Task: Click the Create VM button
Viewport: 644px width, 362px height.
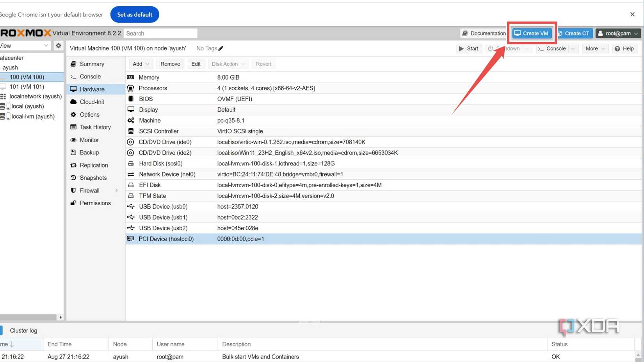Action: (x=531, y=33)
